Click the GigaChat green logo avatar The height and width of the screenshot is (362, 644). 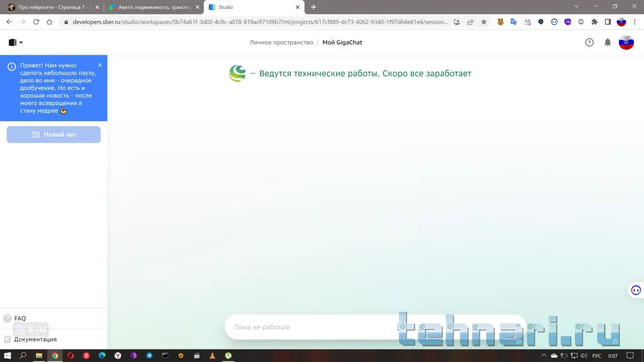pyautogui.click(x=237, y=73)
